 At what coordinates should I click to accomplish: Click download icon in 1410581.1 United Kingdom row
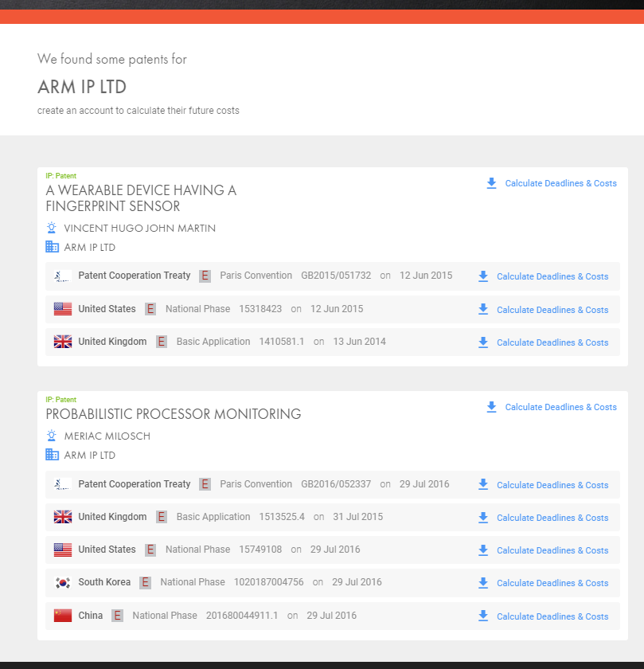tap(482, 342)
